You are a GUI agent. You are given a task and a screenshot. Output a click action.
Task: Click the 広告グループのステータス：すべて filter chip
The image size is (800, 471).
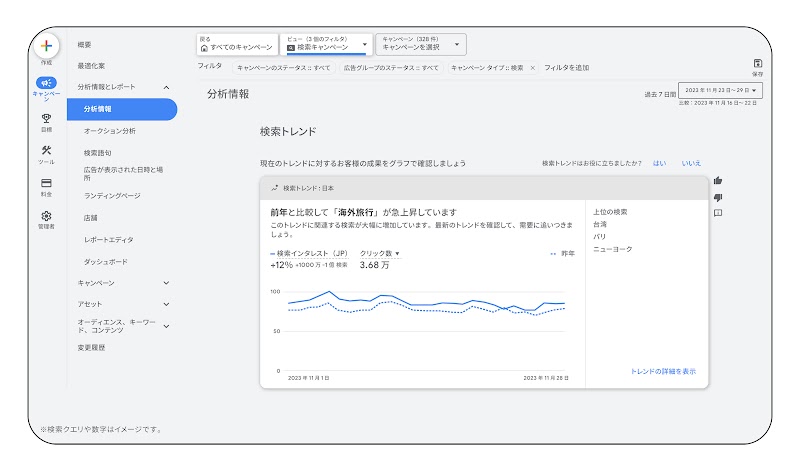pyautogui.click(x=391, y=68)
